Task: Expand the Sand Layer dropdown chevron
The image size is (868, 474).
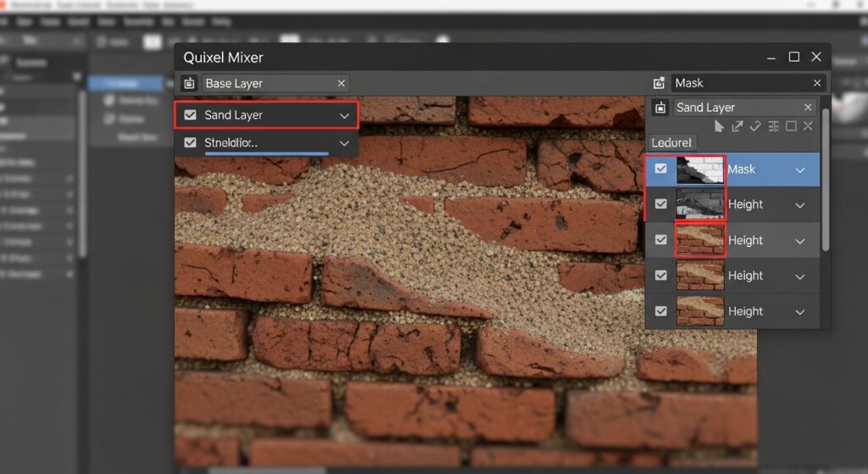Action: (x=344, y=115)
